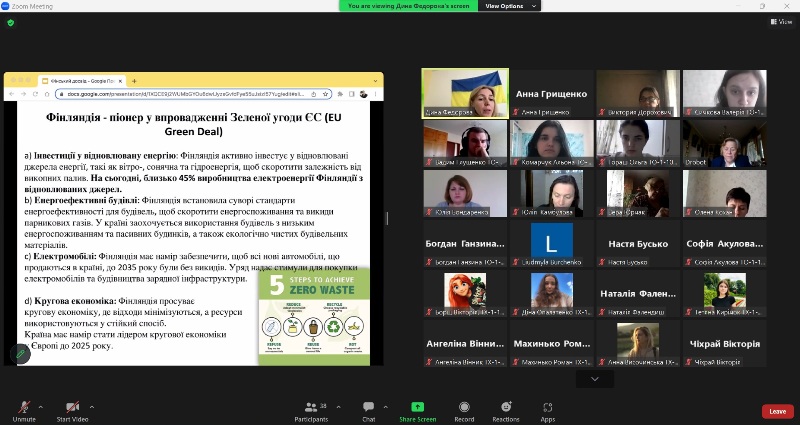Open the Chat panel
The height and width of the screenshot is (425, 800).
(368, 410)
